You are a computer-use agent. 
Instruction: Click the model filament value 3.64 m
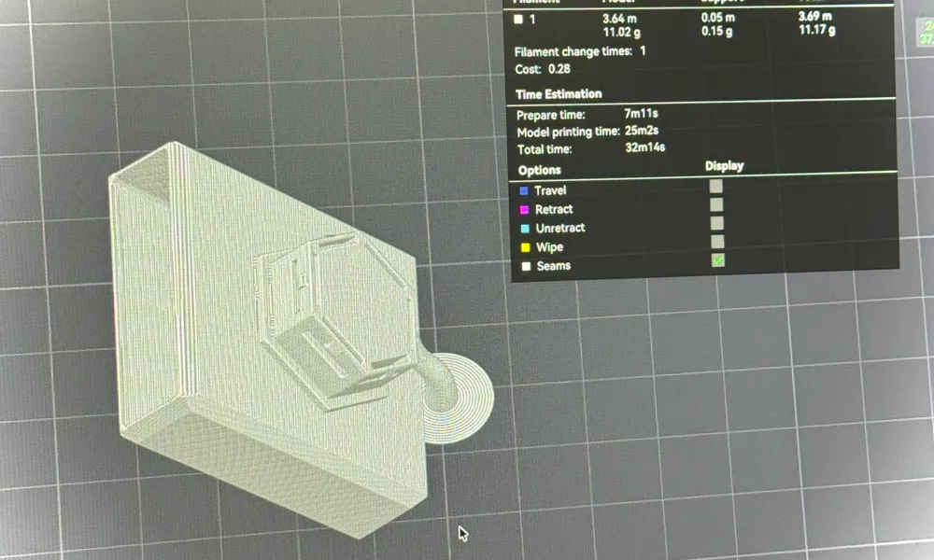(x=619, y=19)
